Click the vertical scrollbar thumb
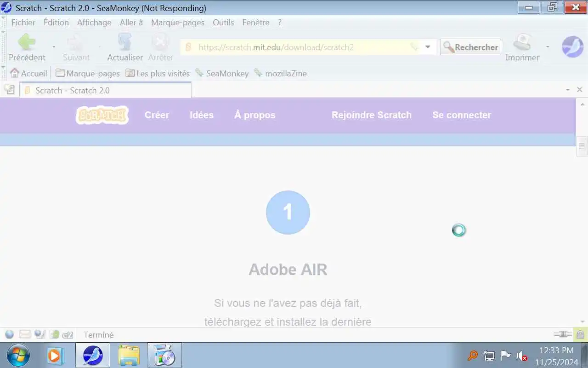588x368 pixels. (582, 146)
